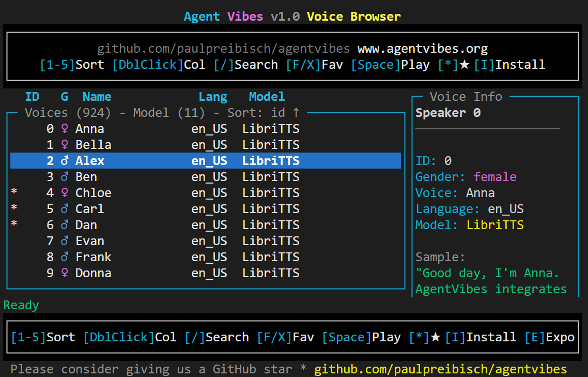Screen dimensions: 588x377
Task: Click the male gender icon beside Dan
Action: coord(65,225)
